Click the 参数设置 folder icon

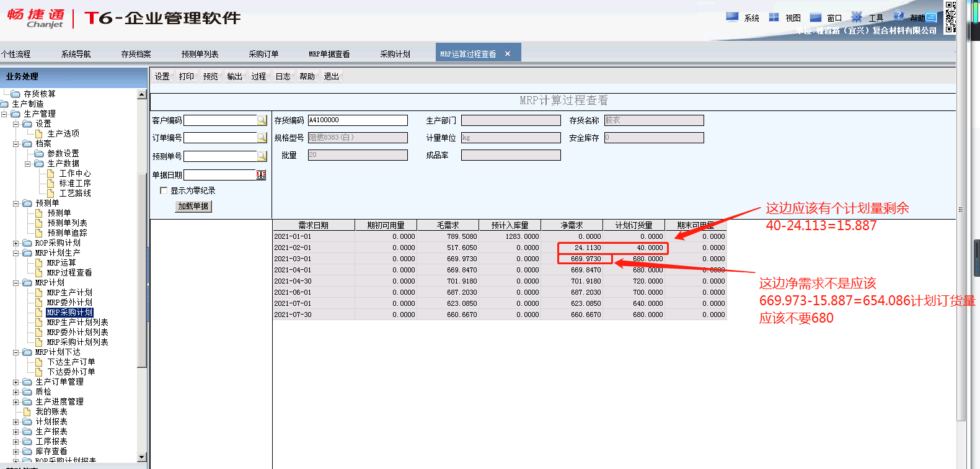(x=39, y=154)
